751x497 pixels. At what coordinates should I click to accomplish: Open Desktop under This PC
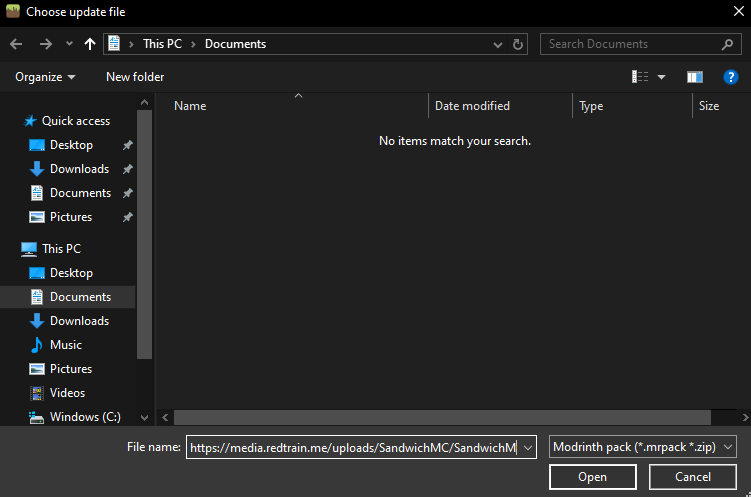[71, 273]
